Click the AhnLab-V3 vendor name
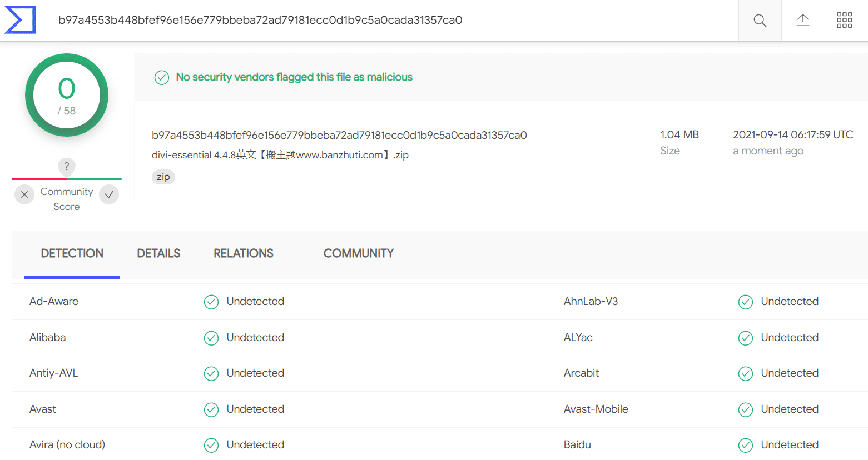Screen dimensions: 868x460 591,301
